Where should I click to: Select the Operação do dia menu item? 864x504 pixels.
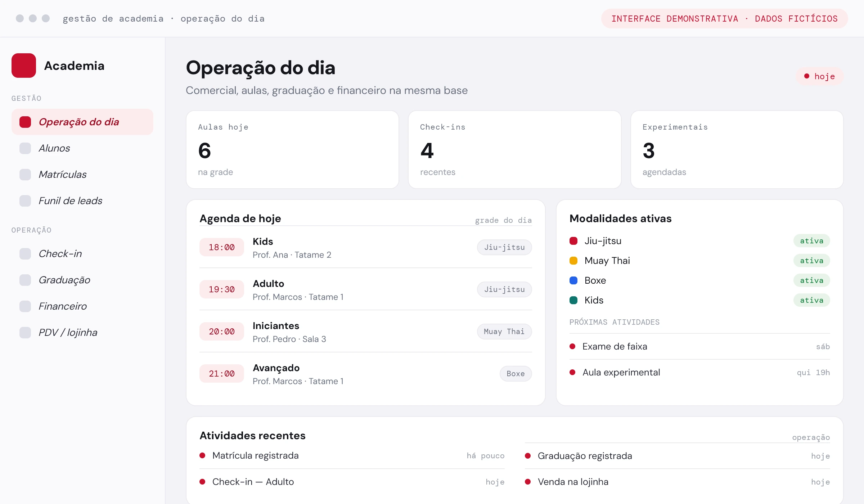click(82, 122)
